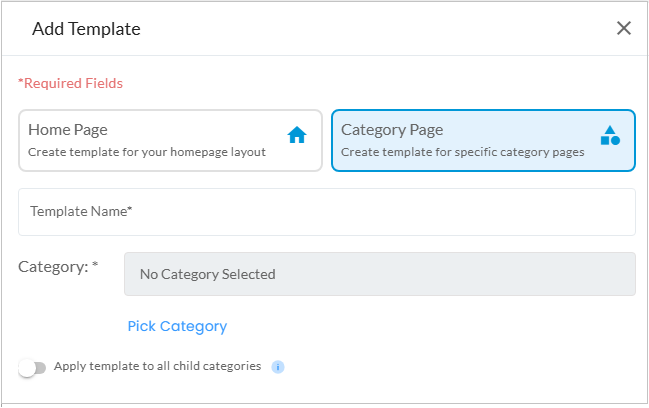Click the shapes icon on Category Page card
The image size is (649, 408).
pyautogui.click(x=610, y=136)
